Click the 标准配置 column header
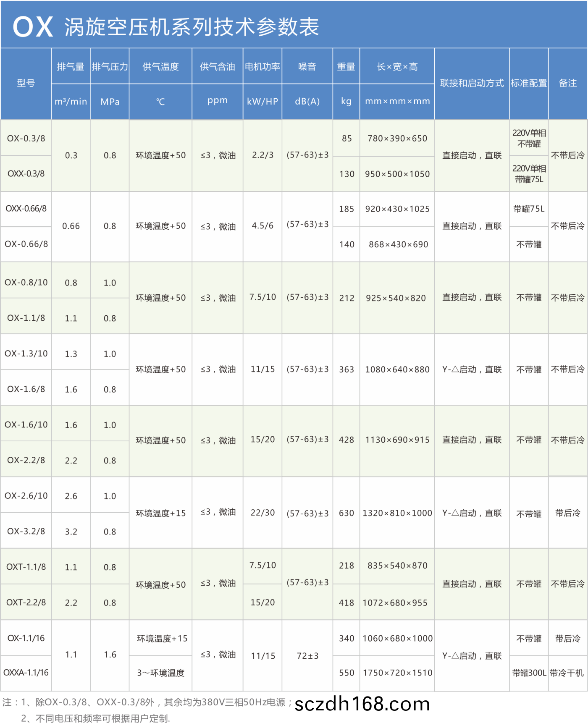Screen dimensions: 588x723 pos(529,84)
